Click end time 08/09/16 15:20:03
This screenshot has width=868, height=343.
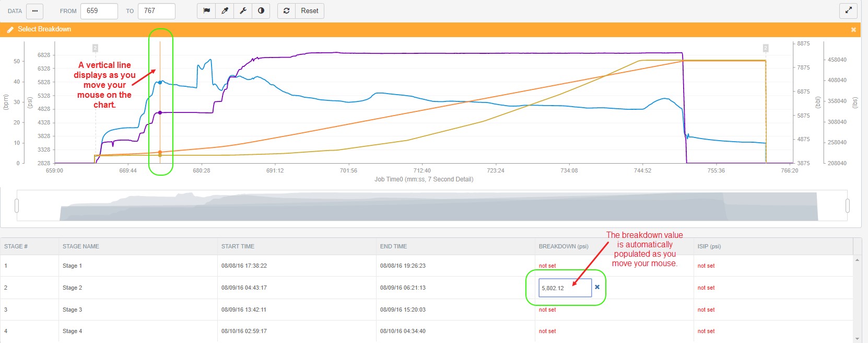[403, 310]
